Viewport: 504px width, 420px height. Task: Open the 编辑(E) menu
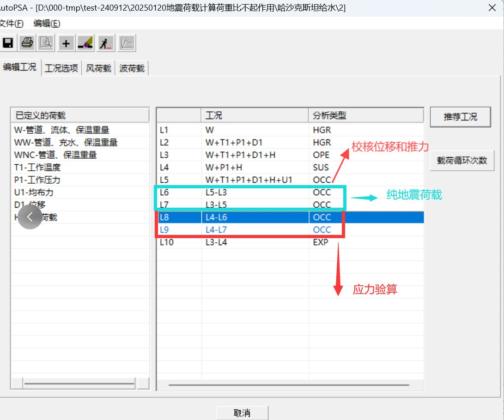coord(47,24)
